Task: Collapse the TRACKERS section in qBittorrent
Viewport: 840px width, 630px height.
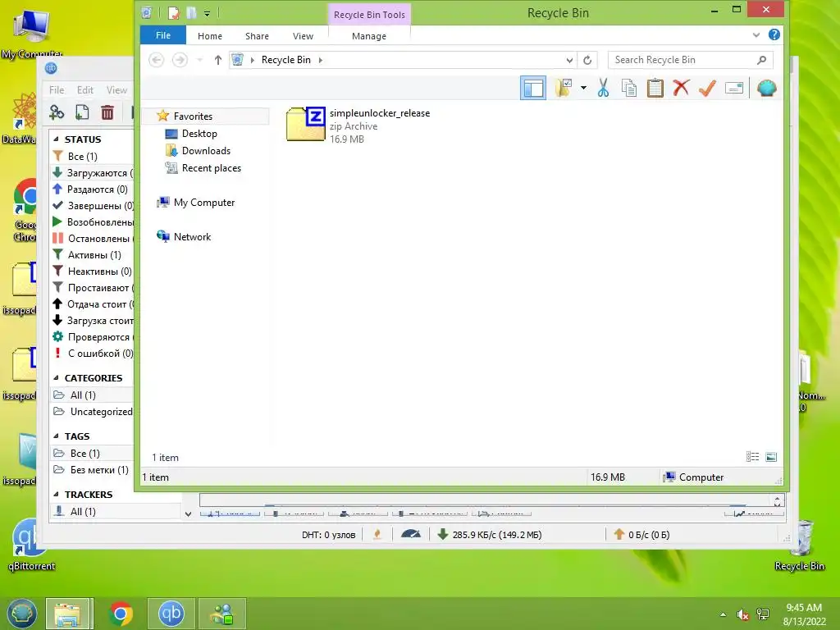Action: (56, 495)
